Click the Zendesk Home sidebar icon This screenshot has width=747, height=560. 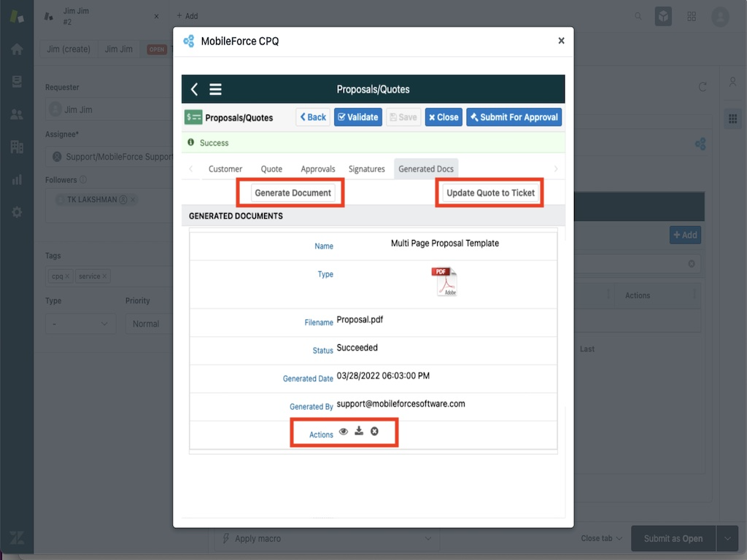(17, 50)
